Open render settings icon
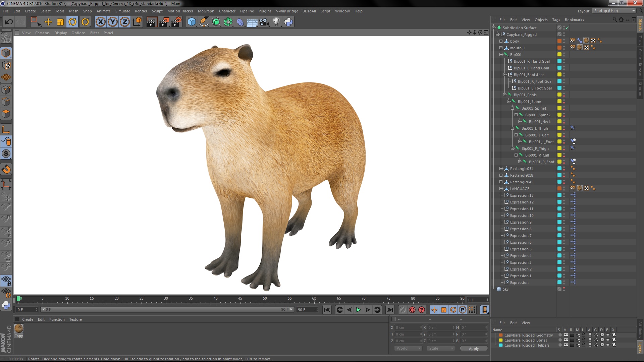The height and width of the screenshot is (362, 644). 176,22
